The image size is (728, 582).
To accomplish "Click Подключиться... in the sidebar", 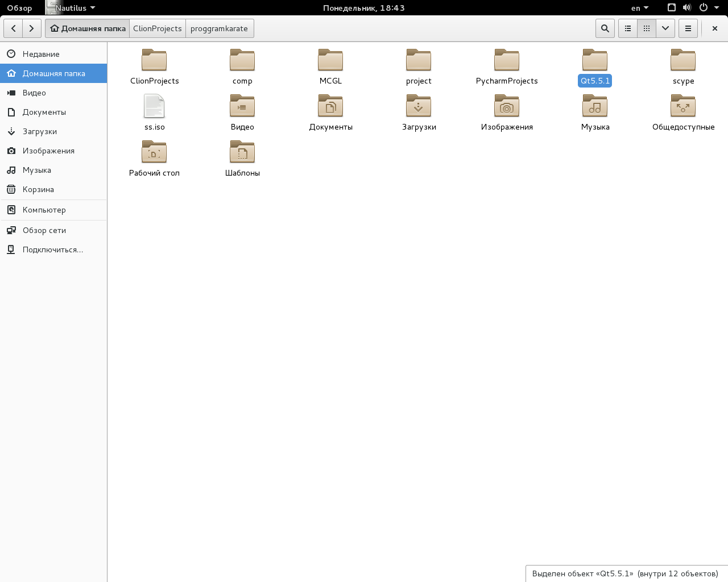I will 53,250.
